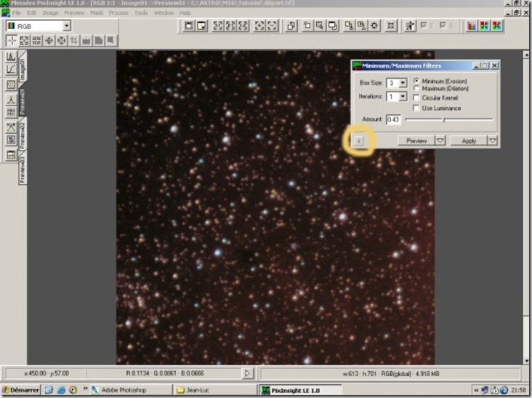Open the Image menu
This screenshot has width=532, height=398.
pyautogui.click(x=50, y=12)
